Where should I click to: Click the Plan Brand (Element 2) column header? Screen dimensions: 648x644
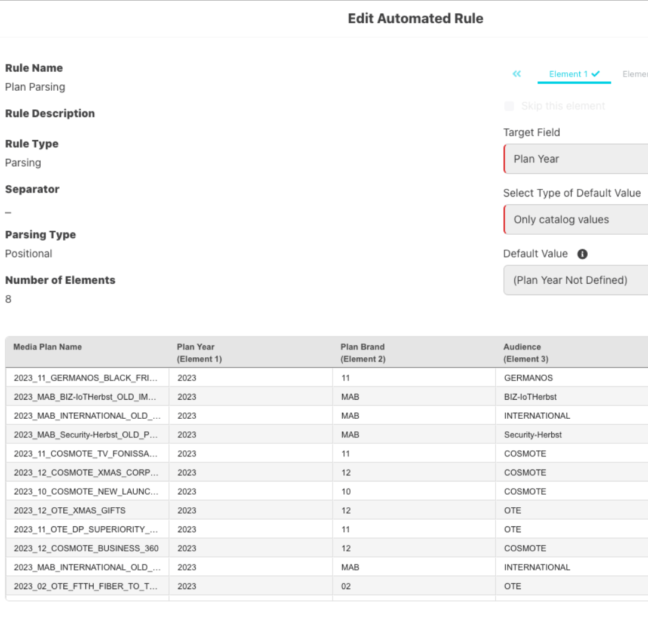tap(363, 352)
